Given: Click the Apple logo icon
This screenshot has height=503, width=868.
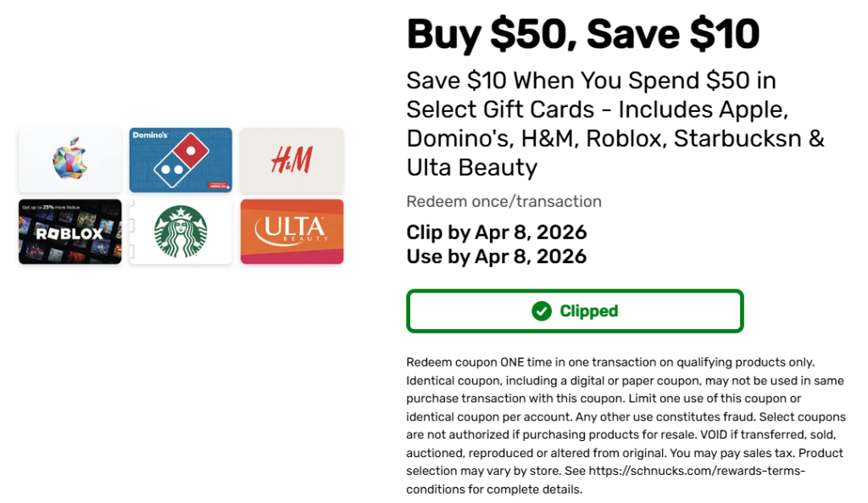Looking at the screenshot, I should [70, 160].
